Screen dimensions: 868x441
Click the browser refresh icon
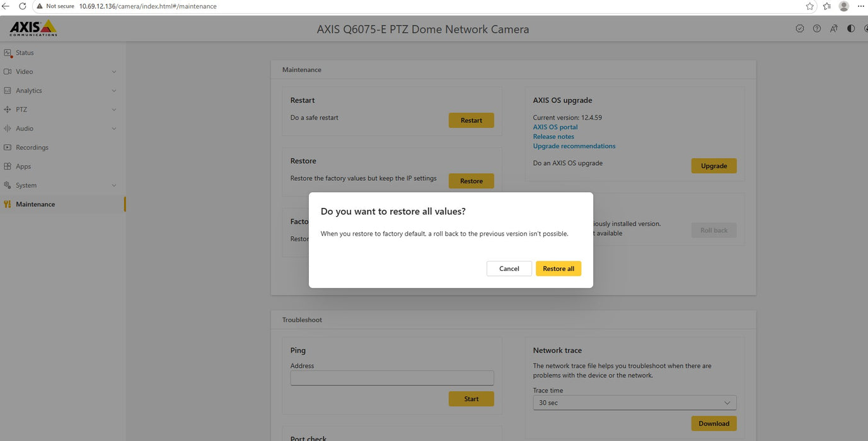23,6
